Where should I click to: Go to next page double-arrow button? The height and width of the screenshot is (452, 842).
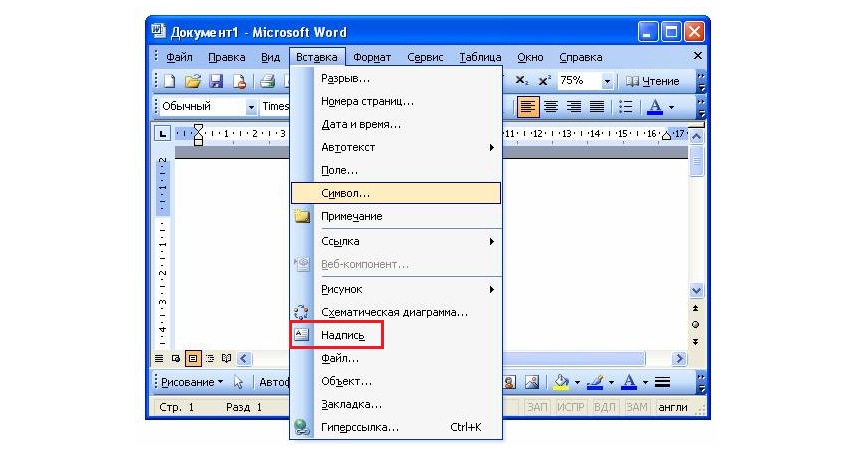coord(696,342)
